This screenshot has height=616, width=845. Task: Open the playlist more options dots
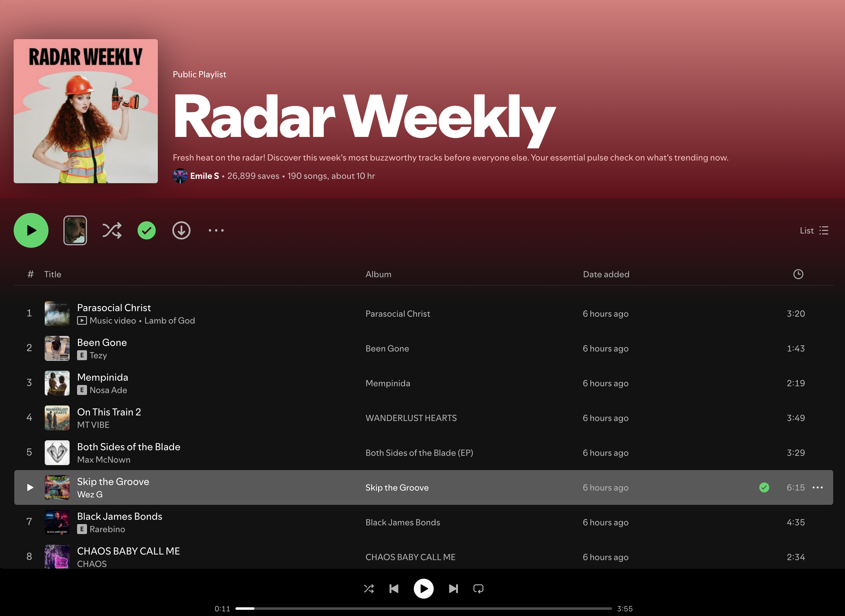tap(216, 230)
